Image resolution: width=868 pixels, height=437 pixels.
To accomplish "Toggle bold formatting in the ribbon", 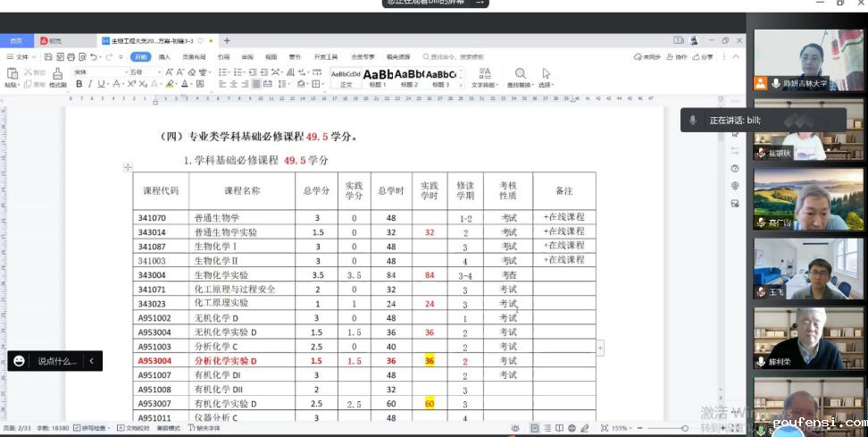I will [79, 84].
